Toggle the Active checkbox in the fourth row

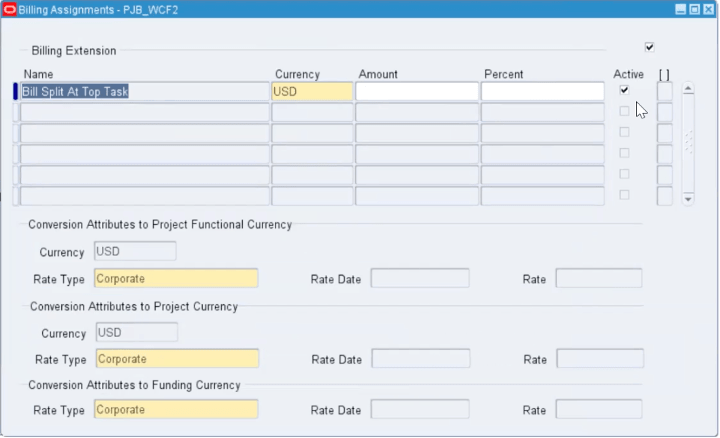624,153
